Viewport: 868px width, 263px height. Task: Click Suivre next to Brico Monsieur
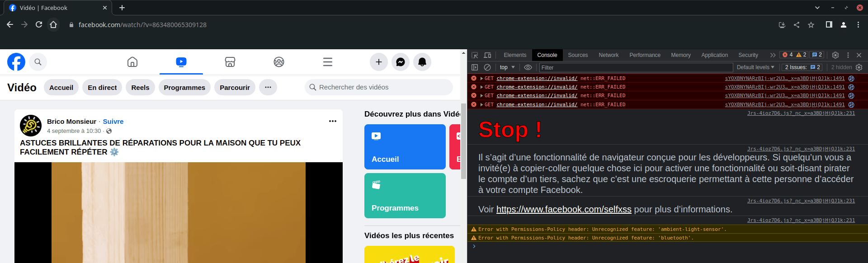tap(113, 122)
